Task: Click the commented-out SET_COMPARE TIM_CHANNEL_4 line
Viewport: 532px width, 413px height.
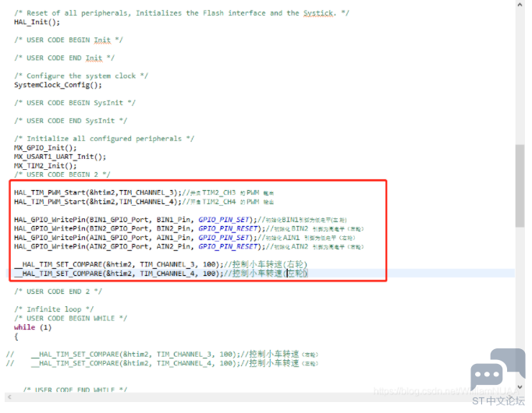Action: click(x=162, y=363)
